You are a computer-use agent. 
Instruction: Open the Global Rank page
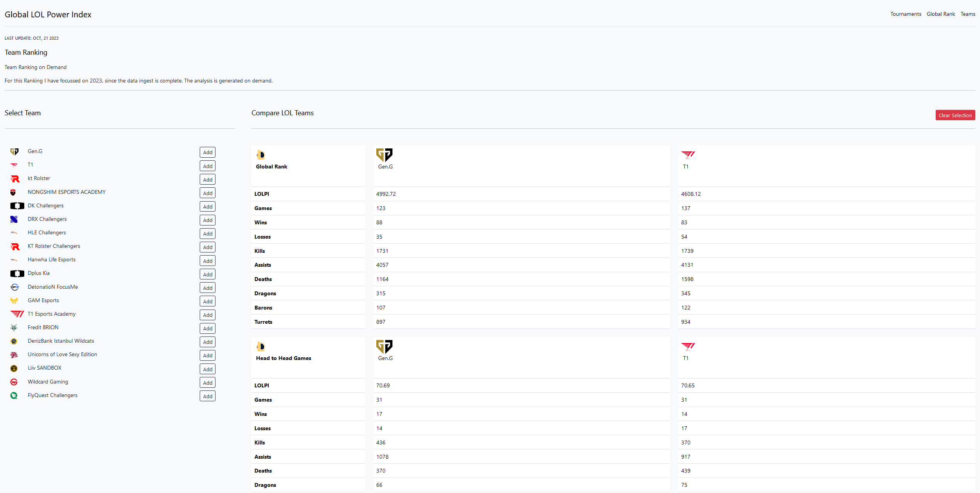[941, 14]
